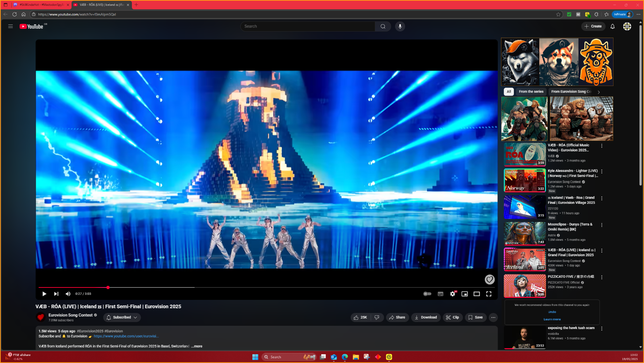The image size is (644, 363).
Task: Open more actions ellipsis under video
Action: tap(493, 317)
